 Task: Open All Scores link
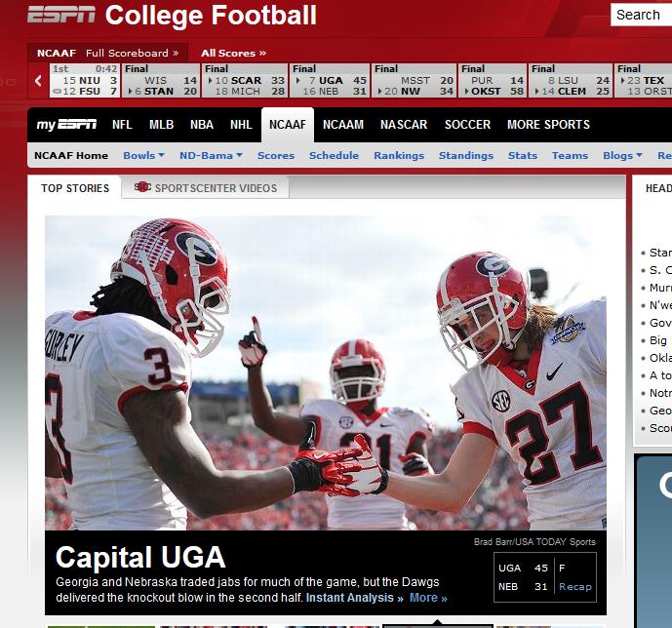233,53
